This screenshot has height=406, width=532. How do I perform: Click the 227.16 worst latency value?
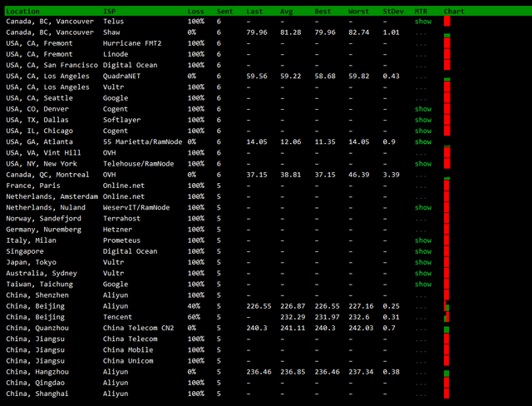point(361,306)
